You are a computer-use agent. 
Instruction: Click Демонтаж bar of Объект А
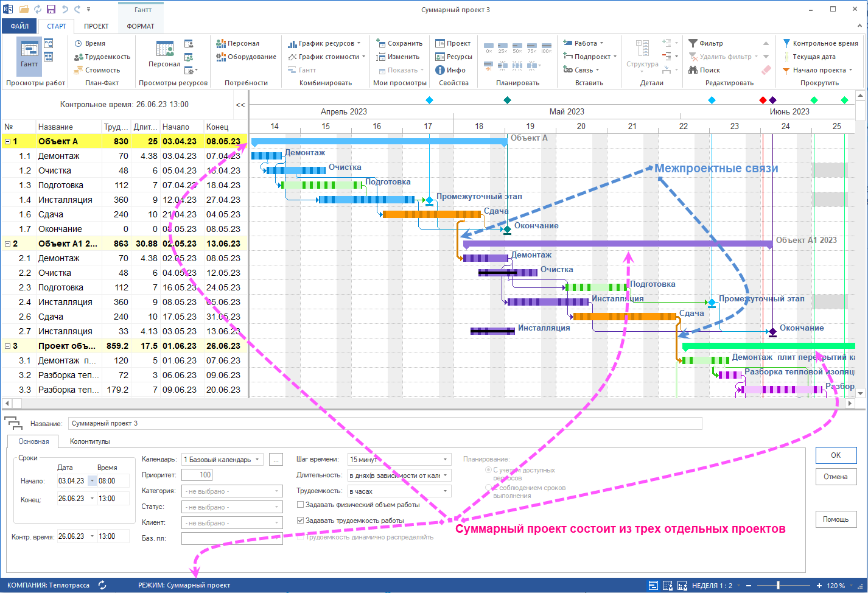267,156
